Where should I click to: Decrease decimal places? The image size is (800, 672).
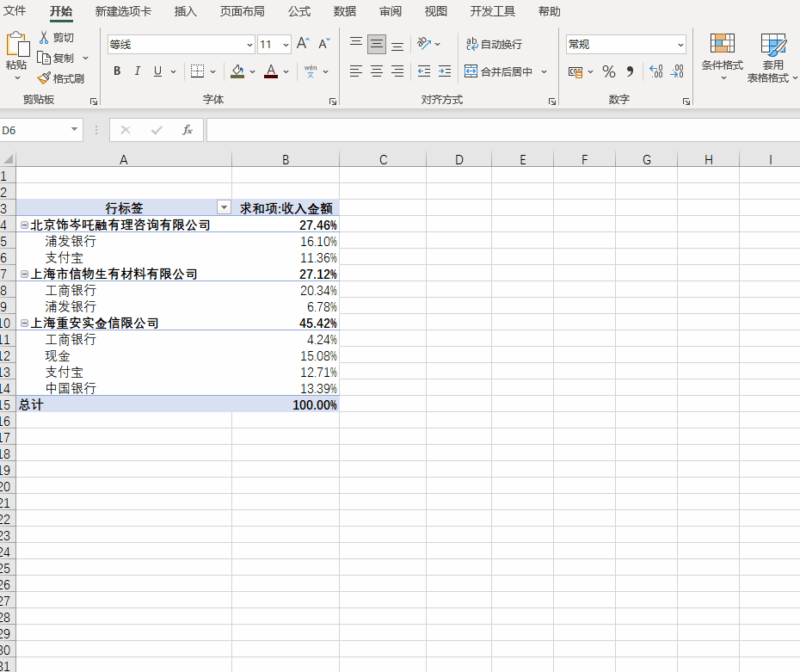pos(676,71)
